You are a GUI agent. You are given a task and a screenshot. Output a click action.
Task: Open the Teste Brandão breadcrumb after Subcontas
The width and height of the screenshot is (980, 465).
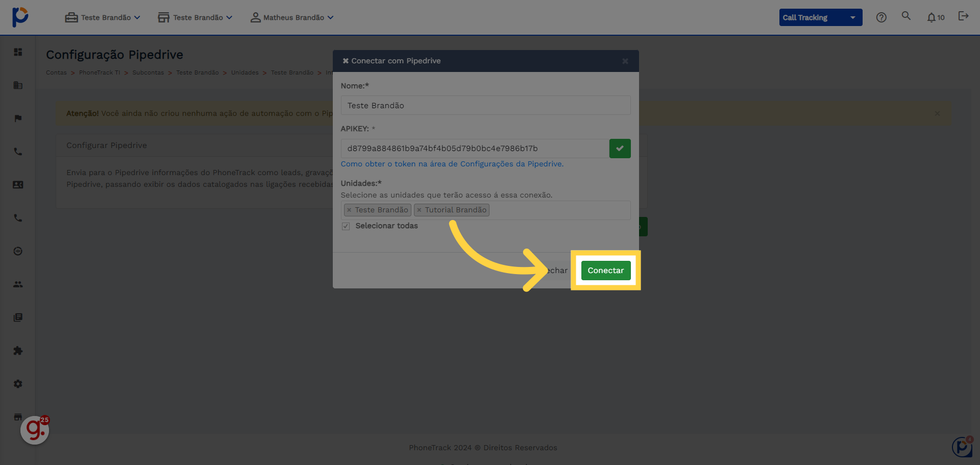[198, 72]
